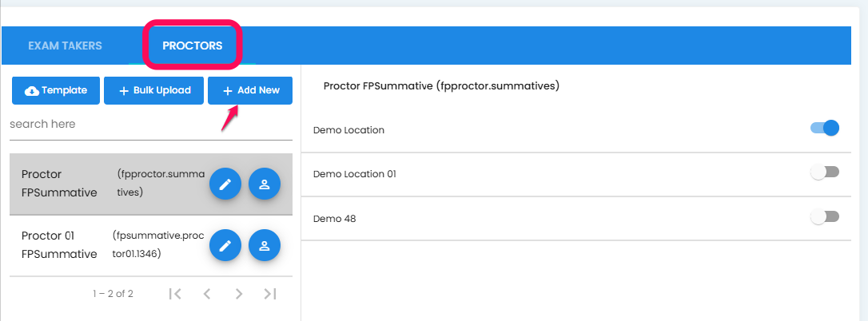Download the Template file

(55, 90)
